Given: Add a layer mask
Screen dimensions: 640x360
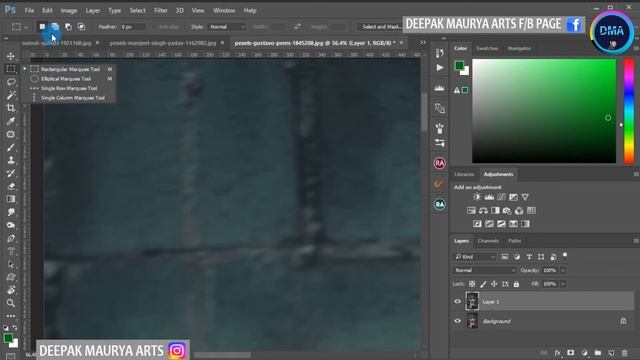Looking at the screenshot, I should (x=571, y=353).
